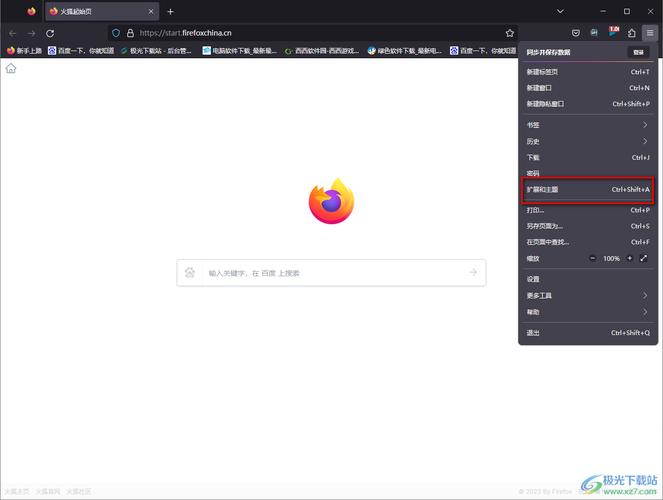This screenshot has width=663, height=500.
Task: Increase zoom with the plus button
Action: 630,258
